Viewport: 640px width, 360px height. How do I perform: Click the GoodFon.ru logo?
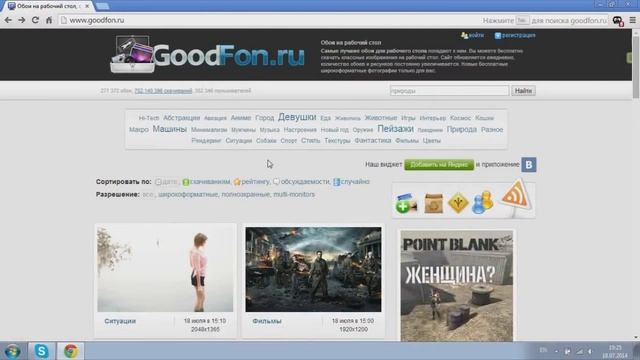pyautogui.click(x=208, y=55)
